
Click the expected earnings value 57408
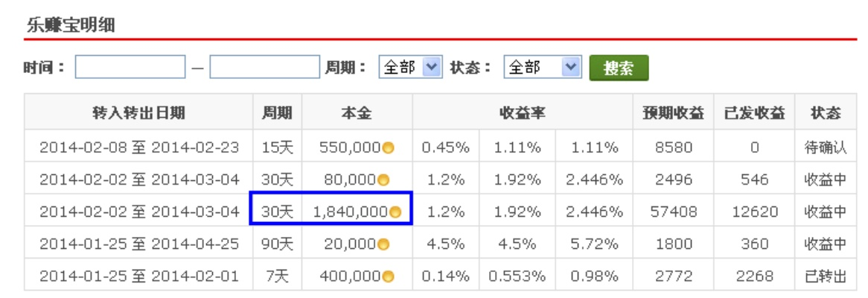(673, 213)
